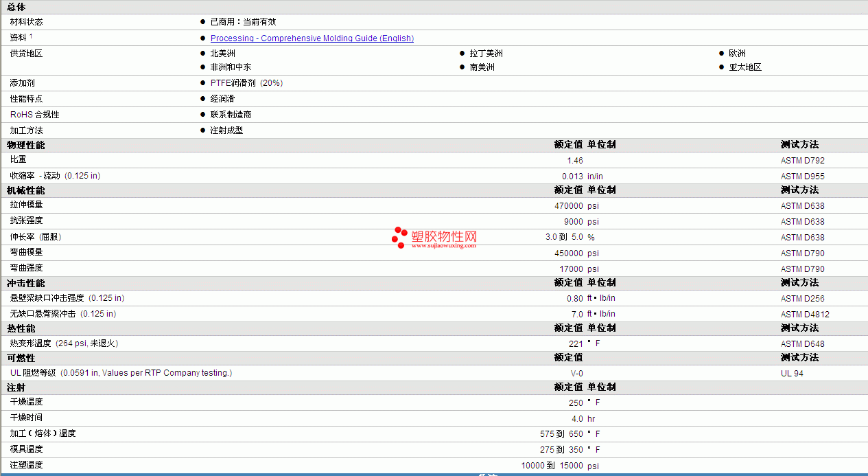This screenshot has height=476, width=868.
Task: Click the 总体 section header
Action: 16,7
